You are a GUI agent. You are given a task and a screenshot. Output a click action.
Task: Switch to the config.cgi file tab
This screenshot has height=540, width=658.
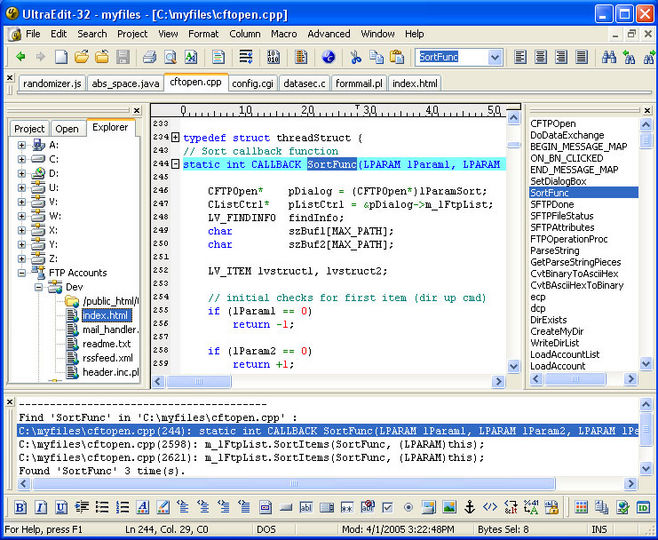252,84
